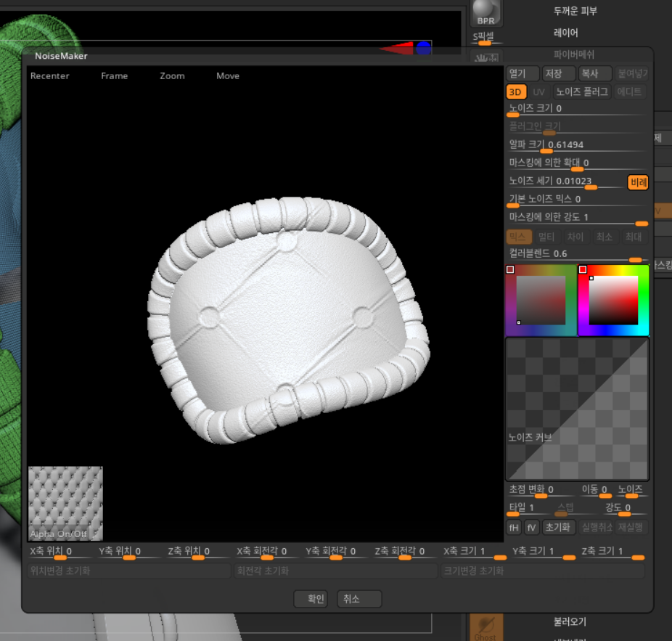Screen dimensions: 672x641
Task: Enable 3D noise mode
Action: tap(515, 91)
